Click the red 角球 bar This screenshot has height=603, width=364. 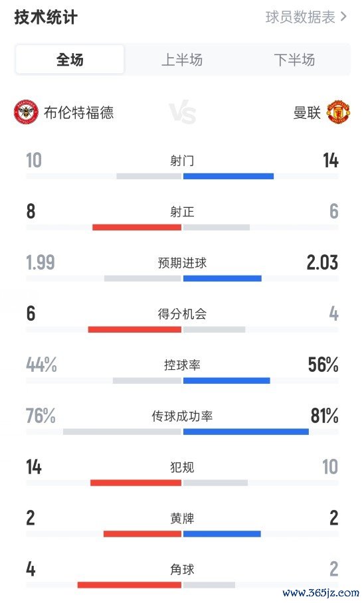pos(130,585)
